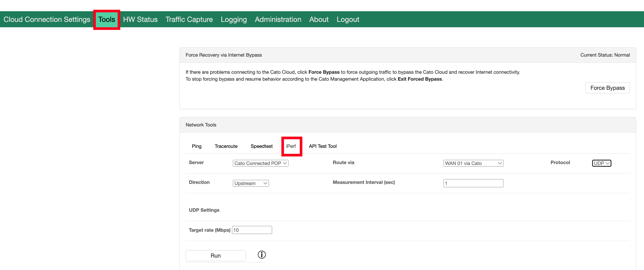Click the Target rate Mbps field
This screenshot has width=644, height=270.
click(x=252, y=230)
